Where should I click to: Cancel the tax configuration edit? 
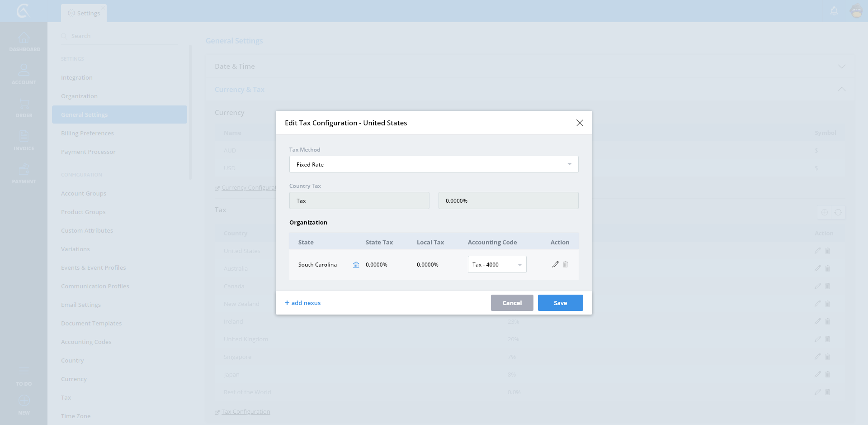coord(512,303)
